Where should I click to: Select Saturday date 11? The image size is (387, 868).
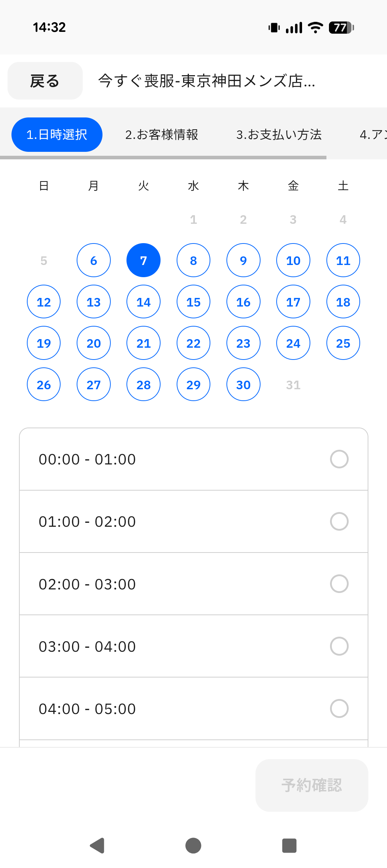click(x=343, y=260)
